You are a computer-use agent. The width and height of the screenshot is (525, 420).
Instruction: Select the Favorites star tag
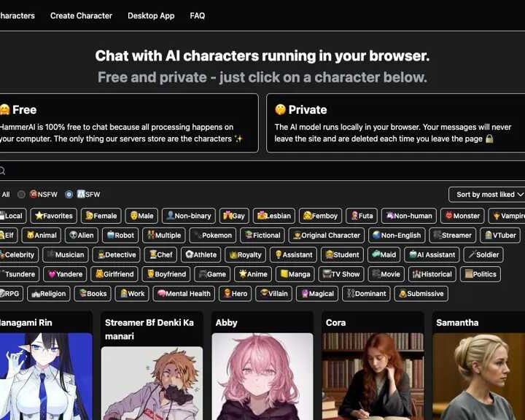53,216
